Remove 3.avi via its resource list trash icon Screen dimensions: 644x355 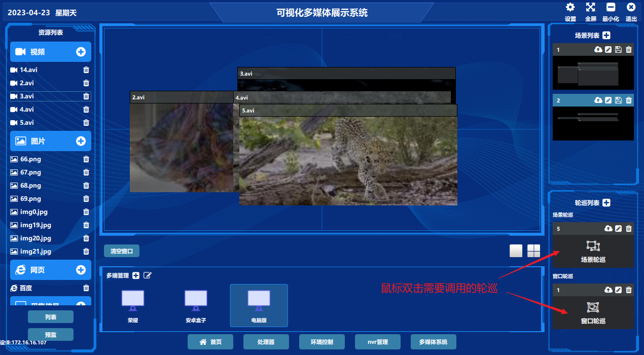click(86, 96)
